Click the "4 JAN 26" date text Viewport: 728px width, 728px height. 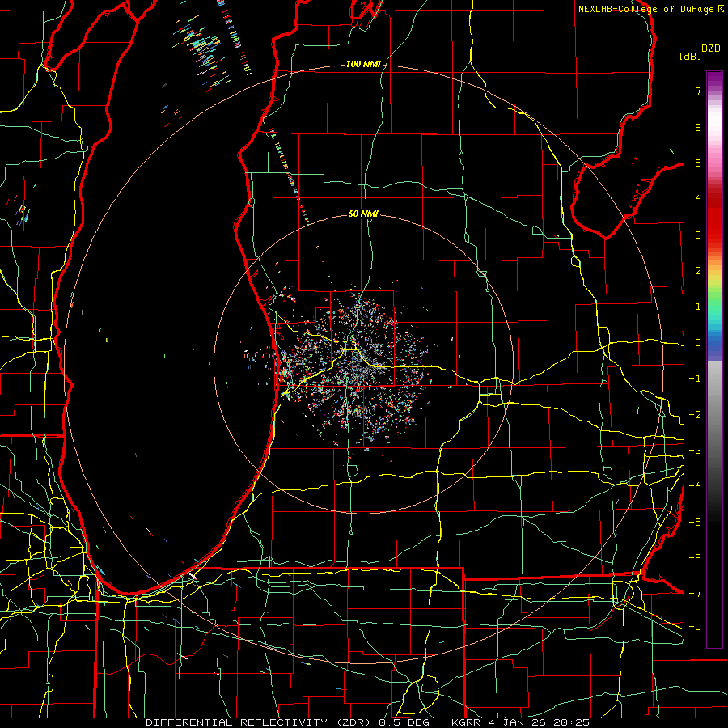point(517,722)
